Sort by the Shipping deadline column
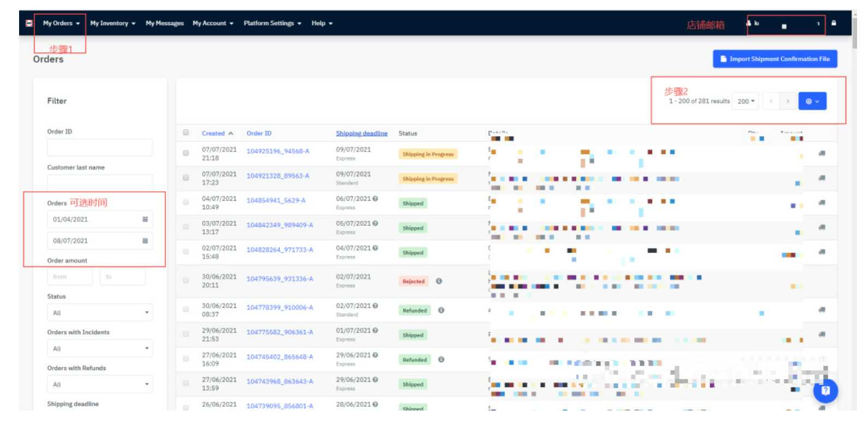The height and width of the screenshot is (422, 868). tap(362, 133)
